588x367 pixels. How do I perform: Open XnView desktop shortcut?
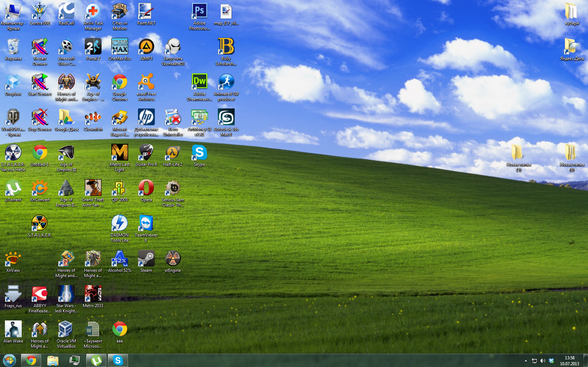click(x=13, y=261)
